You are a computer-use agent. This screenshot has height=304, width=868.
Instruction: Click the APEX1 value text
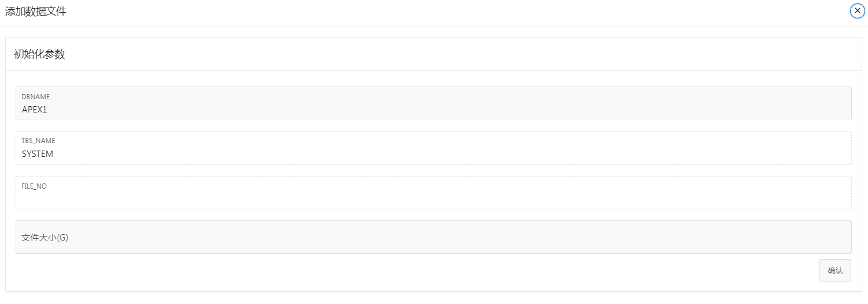point(34,109)
